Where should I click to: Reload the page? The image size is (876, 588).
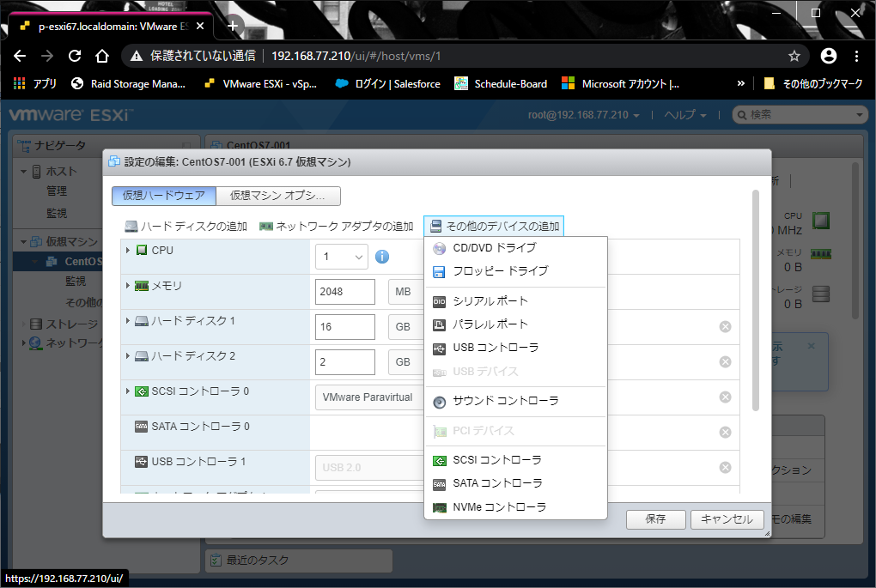pyautogui.click(x=75, y=56)
